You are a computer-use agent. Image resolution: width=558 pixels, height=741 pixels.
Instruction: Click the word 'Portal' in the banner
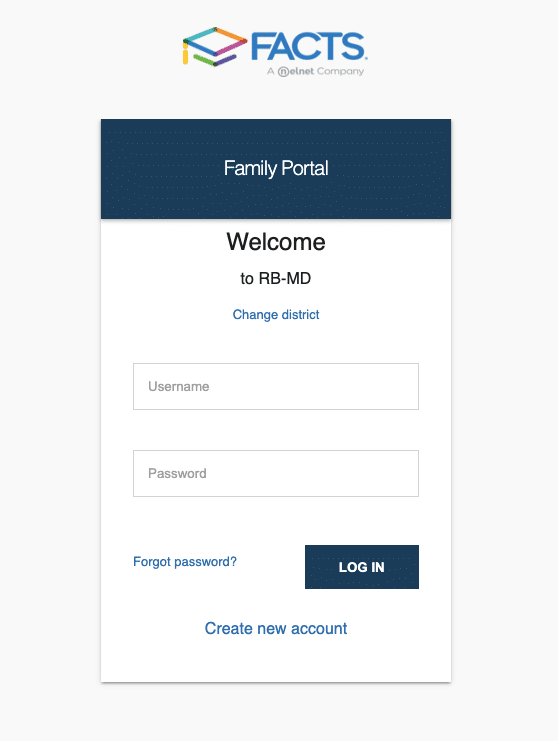305,168
